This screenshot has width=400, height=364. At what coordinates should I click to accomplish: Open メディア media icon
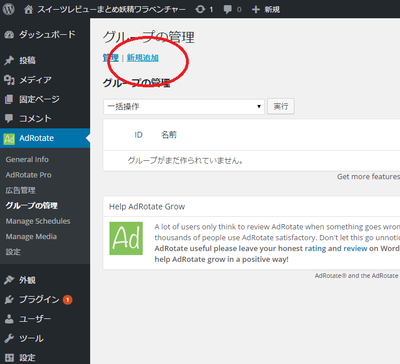[9, 80]
